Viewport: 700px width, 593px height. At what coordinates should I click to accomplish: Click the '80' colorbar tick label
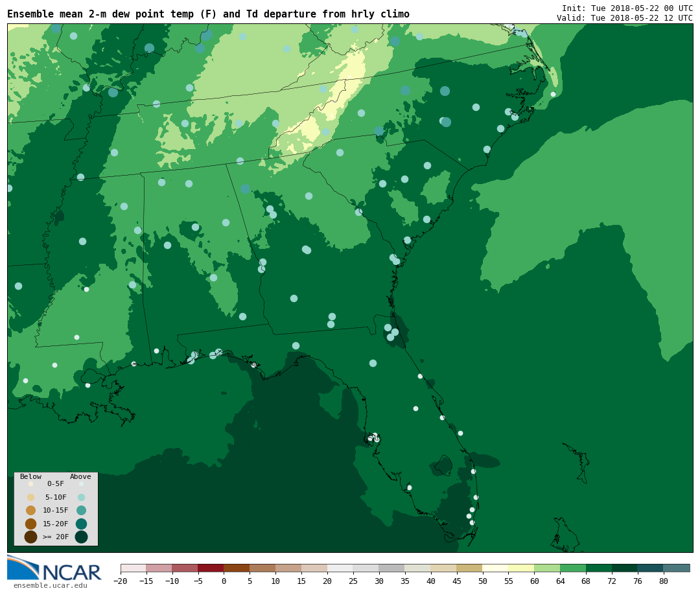point(664,581)
